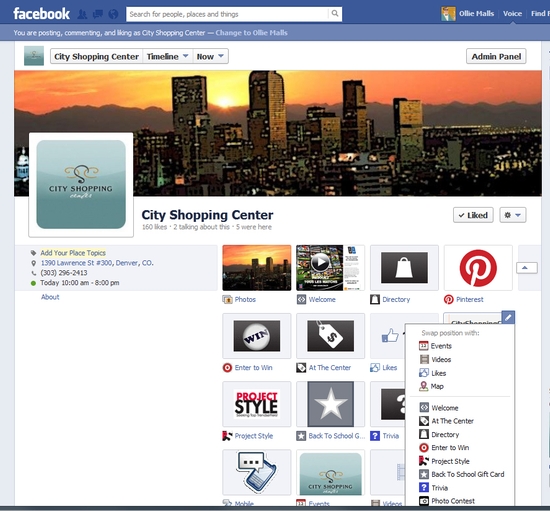The width and height of the screenshot is (550, 511).
Task: Open the Project Style tile
Action: [x=257, y=404]
